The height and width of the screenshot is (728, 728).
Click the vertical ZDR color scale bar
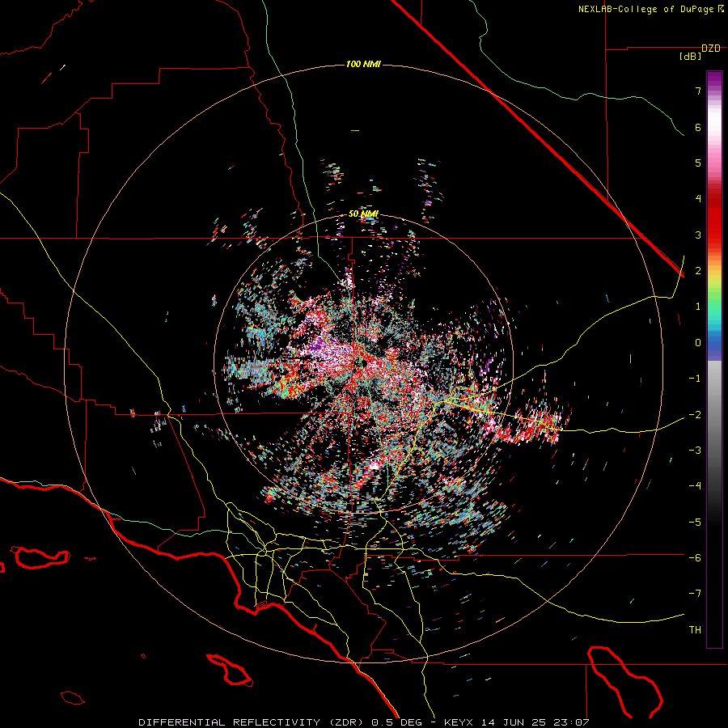click(x=714, y=359)
